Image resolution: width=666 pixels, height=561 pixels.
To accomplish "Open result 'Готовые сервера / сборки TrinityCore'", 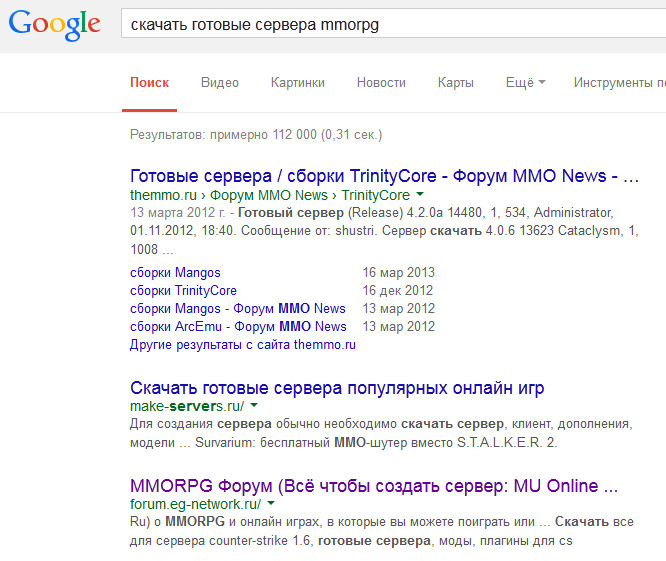I will click(384, 175).
